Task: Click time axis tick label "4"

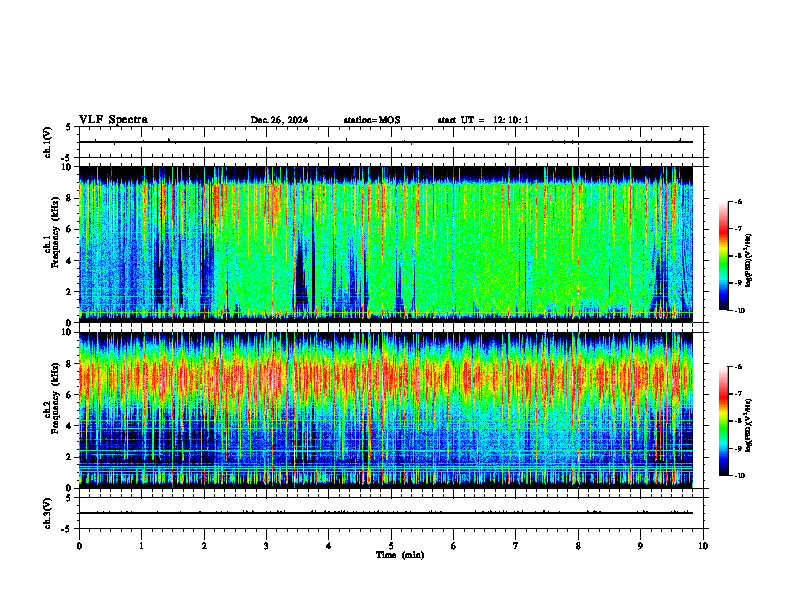Action: [x=329, y=546]
